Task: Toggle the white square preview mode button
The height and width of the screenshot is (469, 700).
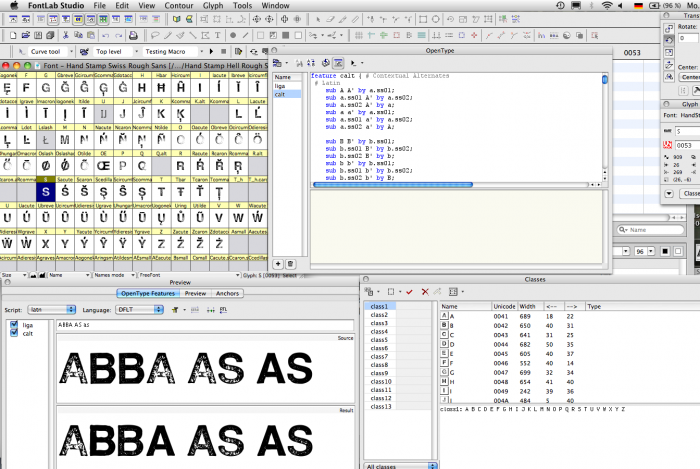Action: pos(678,252)
